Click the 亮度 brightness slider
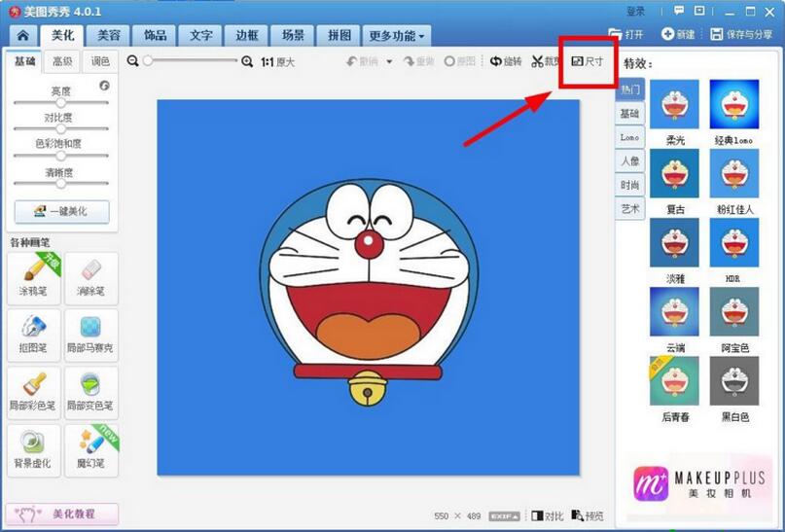Image resolution: width=785 pixels, height=532 pixels. pyautogui.click(x=61, y=102)
